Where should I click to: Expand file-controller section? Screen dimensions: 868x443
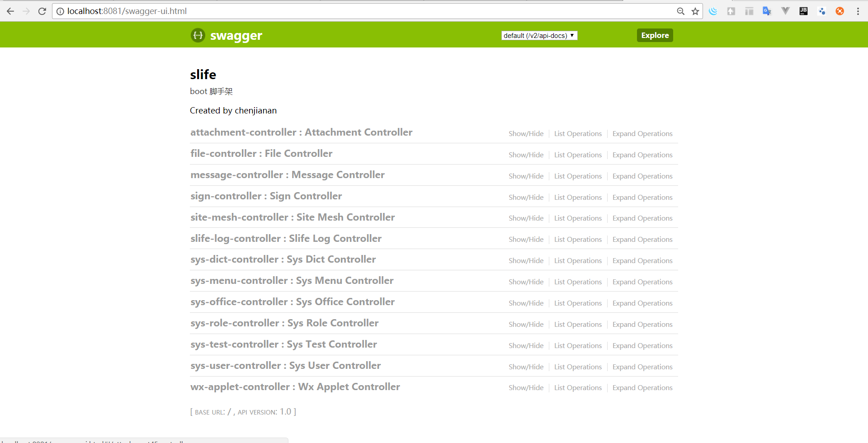[x=261, y=154]
